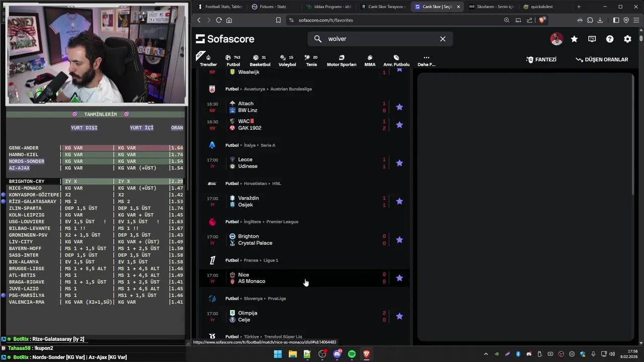The width and height of the screenshot is (644, 362).
Task: Open the Hırvatistan HNL link
Action: [x=276, y=184]
